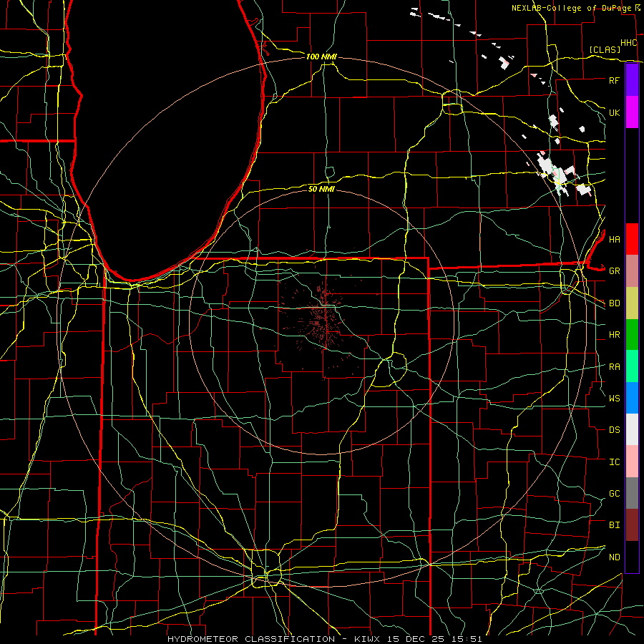Click the UK legend label
This screenshot has width=644, height=644.
(x=614, y=112)
